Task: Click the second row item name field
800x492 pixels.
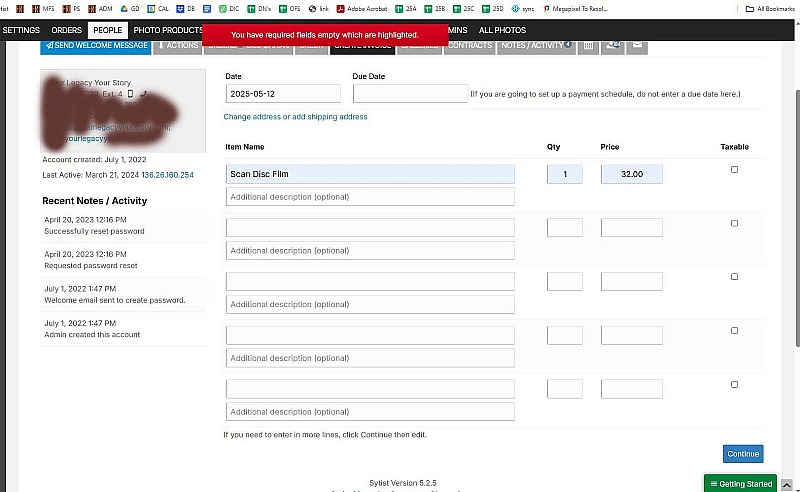Action: 370,228
